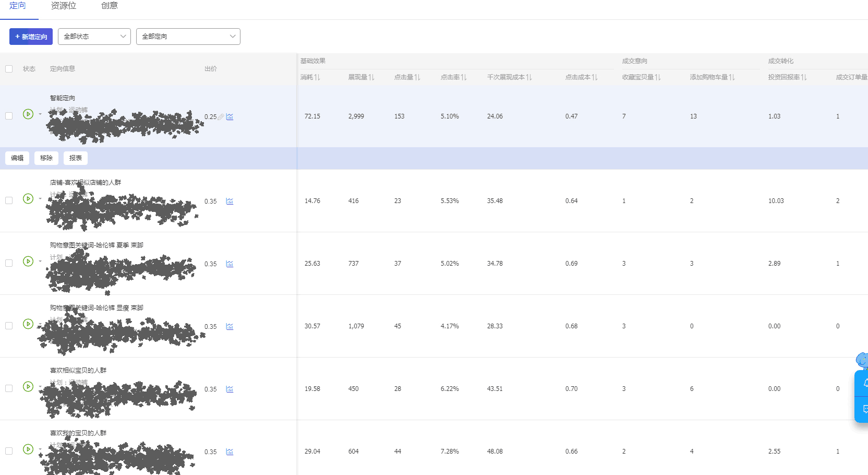The height and width of the screenshot is (475, 868).
Task: Open chat message icon in floating sidebar
Action: point(864,409)
